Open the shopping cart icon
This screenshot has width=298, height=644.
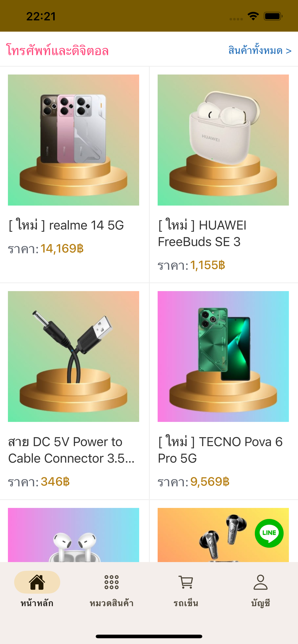click(186, 582)
